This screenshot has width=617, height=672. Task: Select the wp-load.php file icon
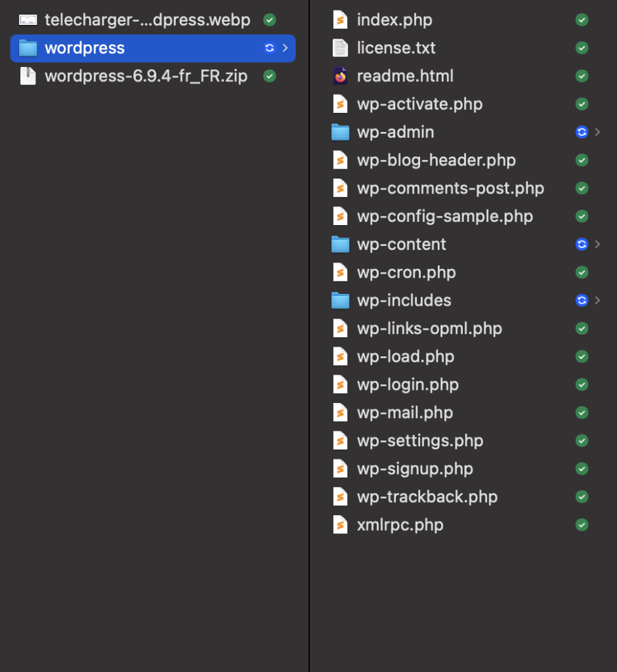coord(341,356)
